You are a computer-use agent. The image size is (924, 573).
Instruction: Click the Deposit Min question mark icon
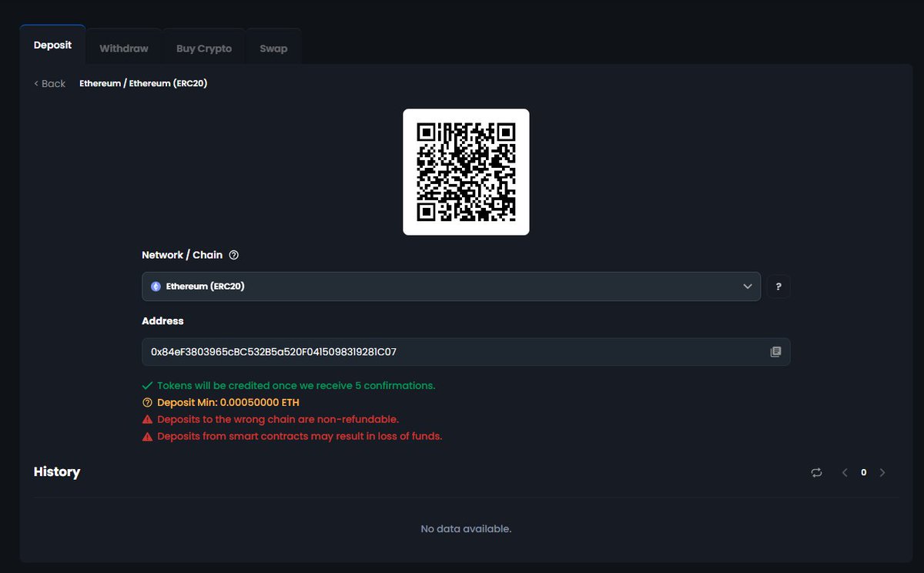147,403
